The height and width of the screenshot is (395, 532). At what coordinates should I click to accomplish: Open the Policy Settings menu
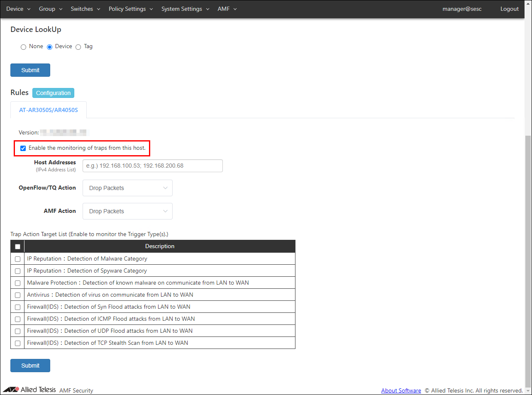tap(130, 9)
